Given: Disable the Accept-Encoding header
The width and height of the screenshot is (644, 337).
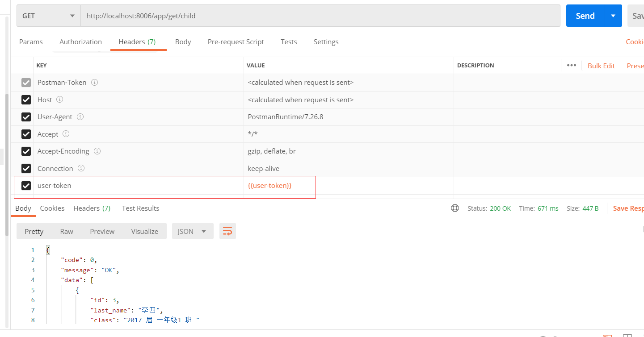Looking at the screenshot, I should [26, 151].
